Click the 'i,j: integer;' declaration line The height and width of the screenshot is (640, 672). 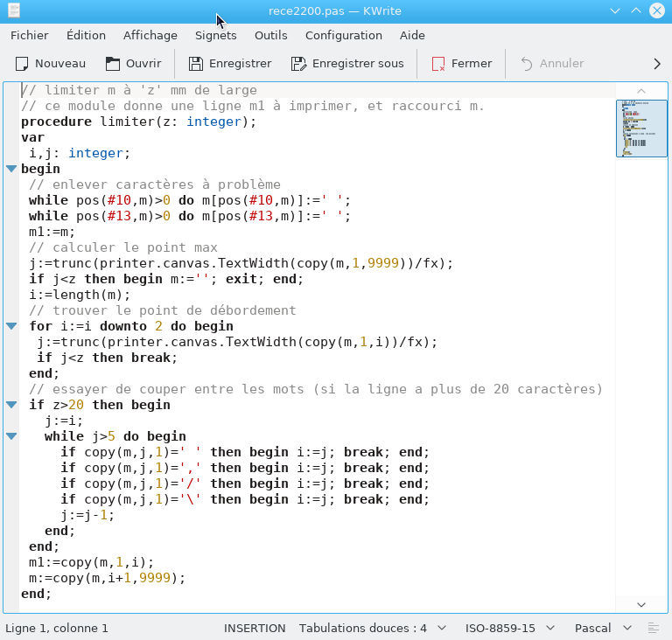(80, 153)
